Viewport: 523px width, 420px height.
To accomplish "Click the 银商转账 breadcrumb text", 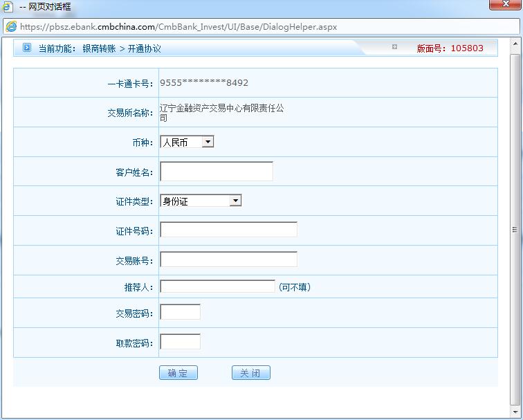I will 99,48.
